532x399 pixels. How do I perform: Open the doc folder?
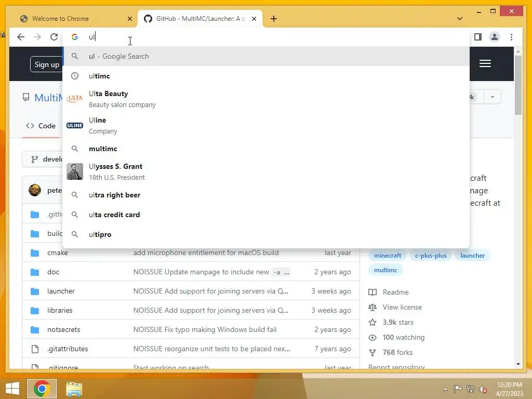pos(54,272)
